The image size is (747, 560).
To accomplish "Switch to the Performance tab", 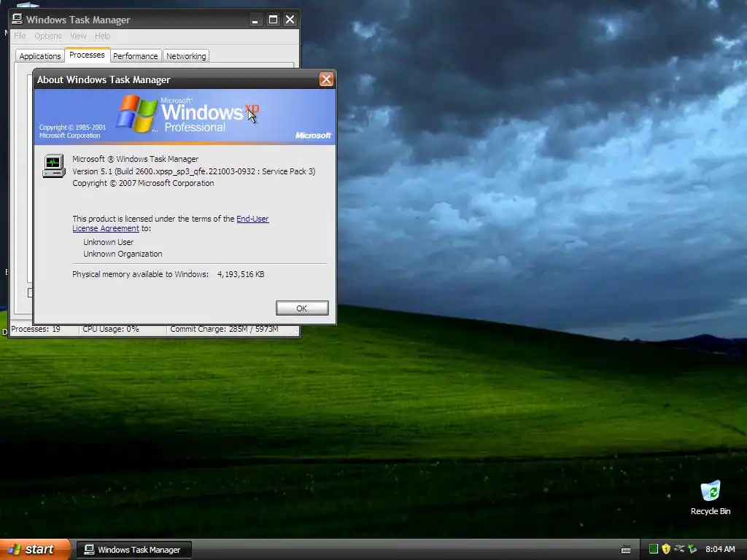I will [135, 56].
